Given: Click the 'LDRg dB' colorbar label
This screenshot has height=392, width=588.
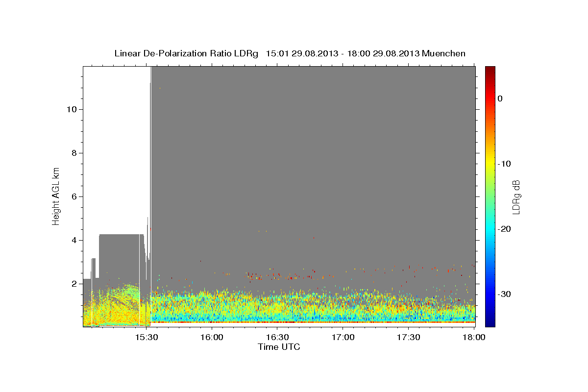Looking at the screenshot, I should click(515, 197).
